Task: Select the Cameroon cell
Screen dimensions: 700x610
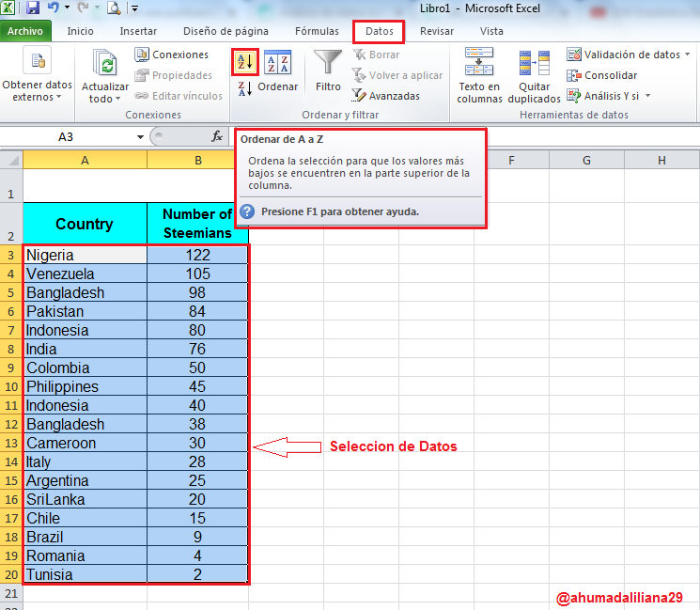Action: (x=85, y=443)
